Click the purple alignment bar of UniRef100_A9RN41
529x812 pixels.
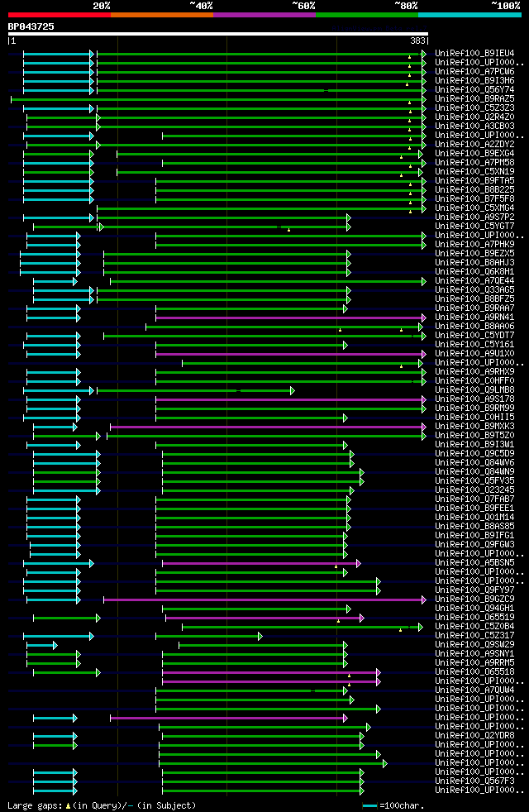coord(290,318)
